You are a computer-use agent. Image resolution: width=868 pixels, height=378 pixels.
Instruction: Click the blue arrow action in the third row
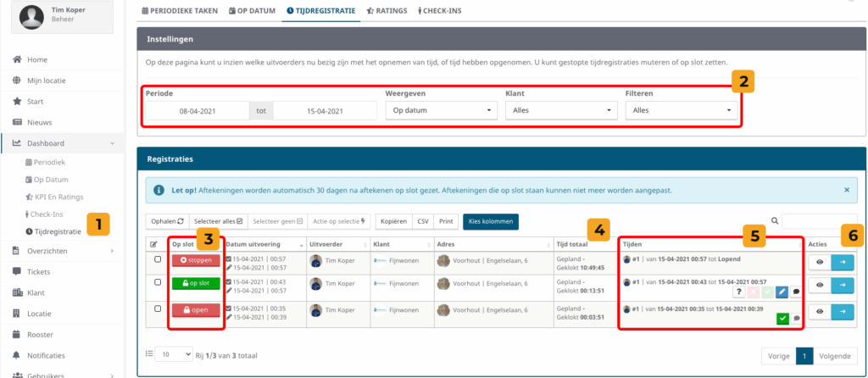pyautogui.click(x=843, y=312)
